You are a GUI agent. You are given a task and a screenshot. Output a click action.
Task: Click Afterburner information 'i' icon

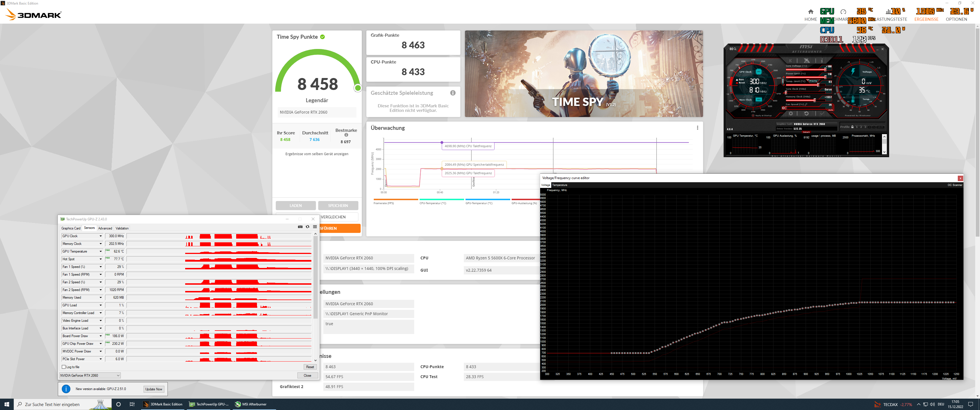[x=822, y=61]
